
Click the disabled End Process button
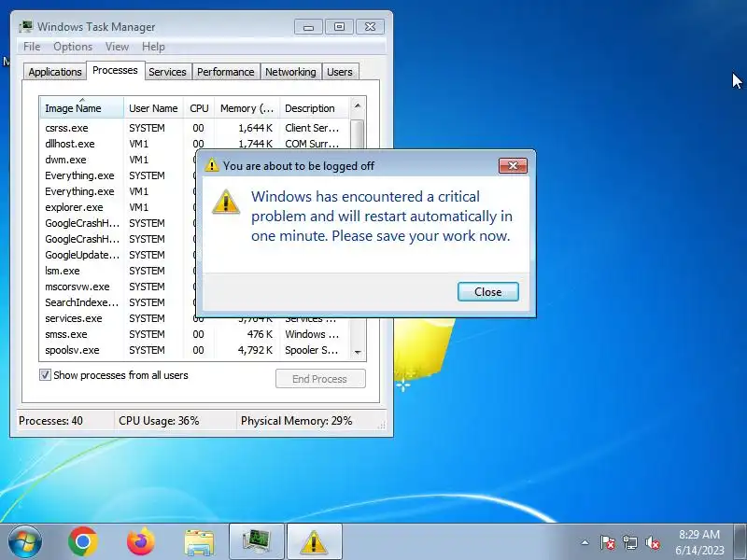(320, 379)
